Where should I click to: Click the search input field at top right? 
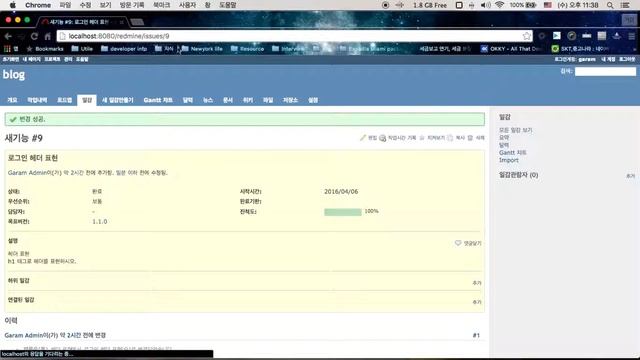(605, 71)
